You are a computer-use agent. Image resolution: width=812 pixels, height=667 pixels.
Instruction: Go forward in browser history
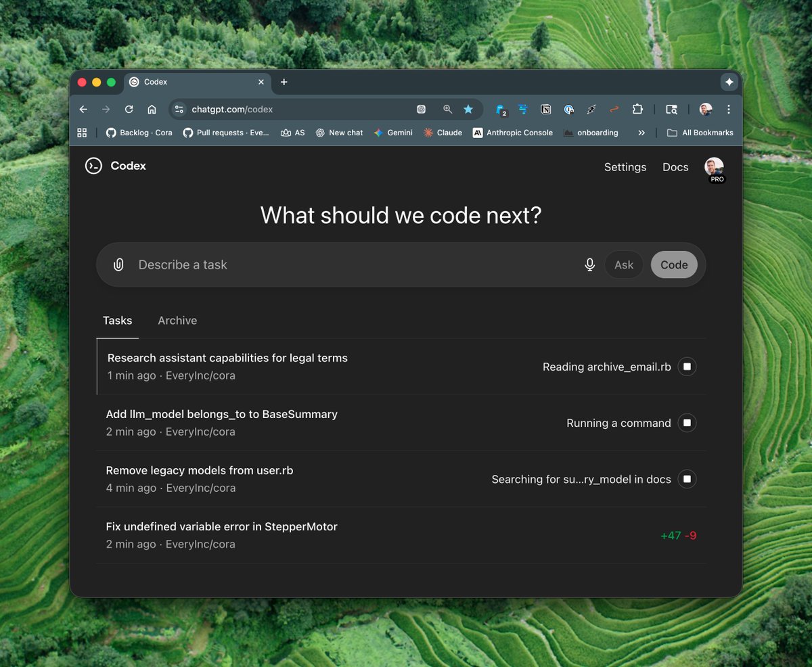[x=106, y=109]
